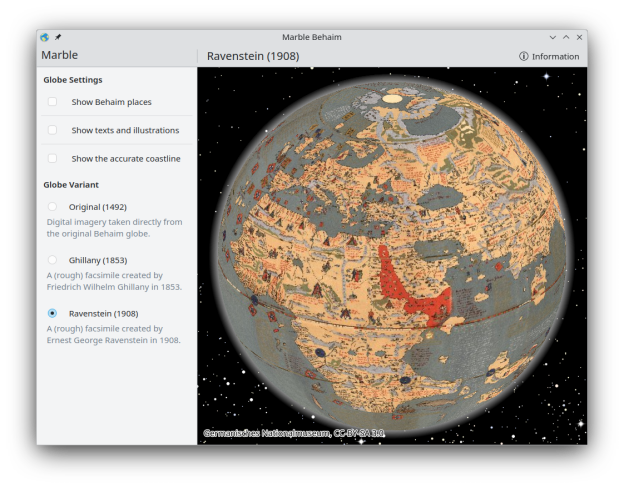Screen dimensions: 624x488
Task: Click the Original globe imagery description text
Action: pyautogui.click(x=114, y=228)
